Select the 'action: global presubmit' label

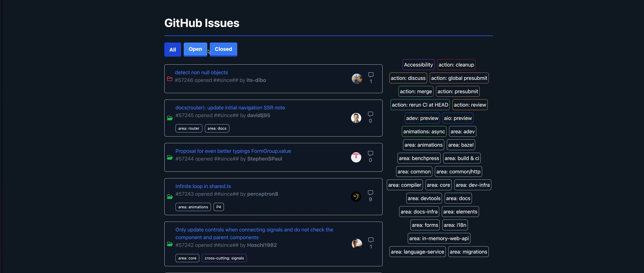pos(459,78)
